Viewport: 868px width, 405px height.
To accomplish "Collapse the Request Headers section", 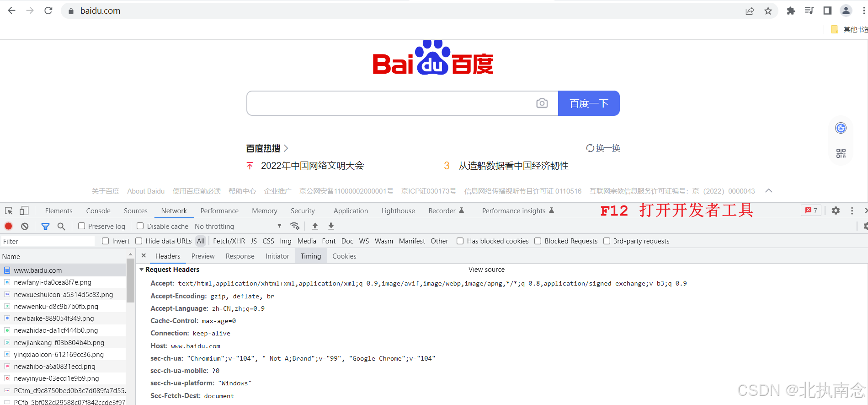I will coord(142,270).
